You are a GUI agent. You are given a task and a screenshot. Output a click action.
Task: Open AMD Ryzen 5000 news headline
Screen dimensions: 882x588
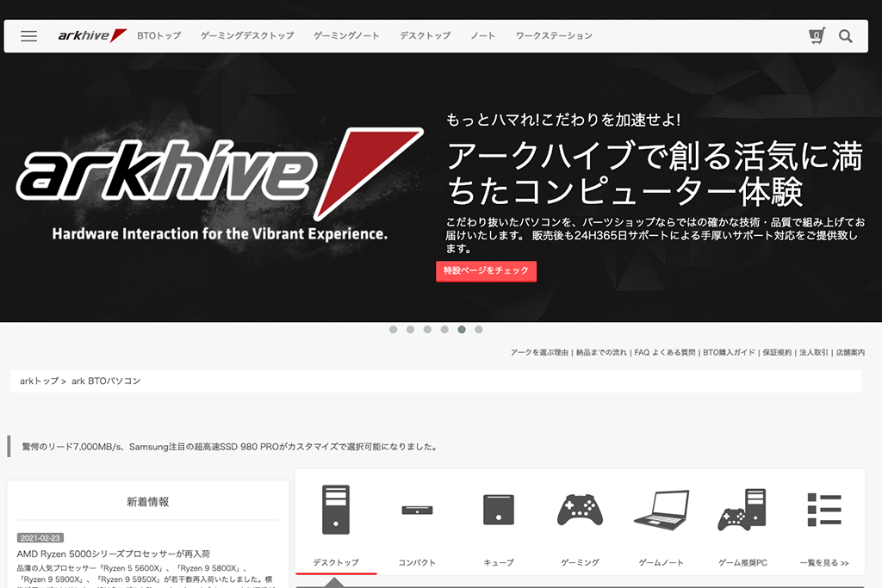point(113,554)
